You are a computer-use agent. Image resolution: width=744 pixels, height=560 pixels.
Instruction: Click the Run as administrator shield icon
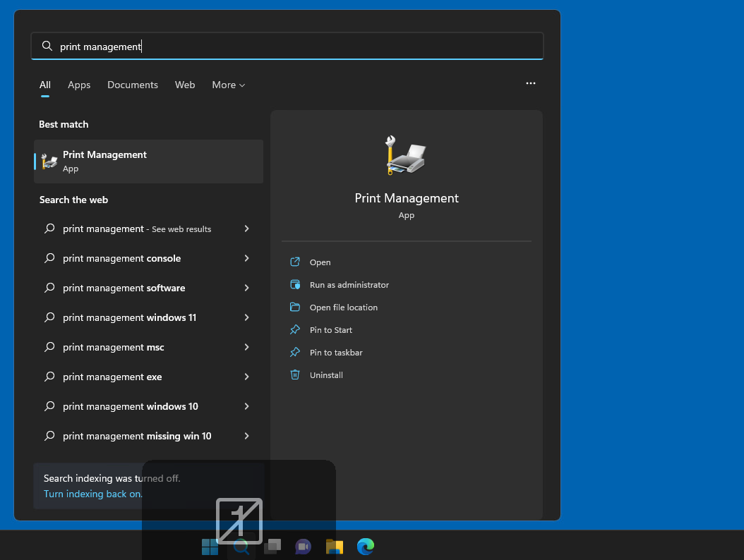(294, 284)
